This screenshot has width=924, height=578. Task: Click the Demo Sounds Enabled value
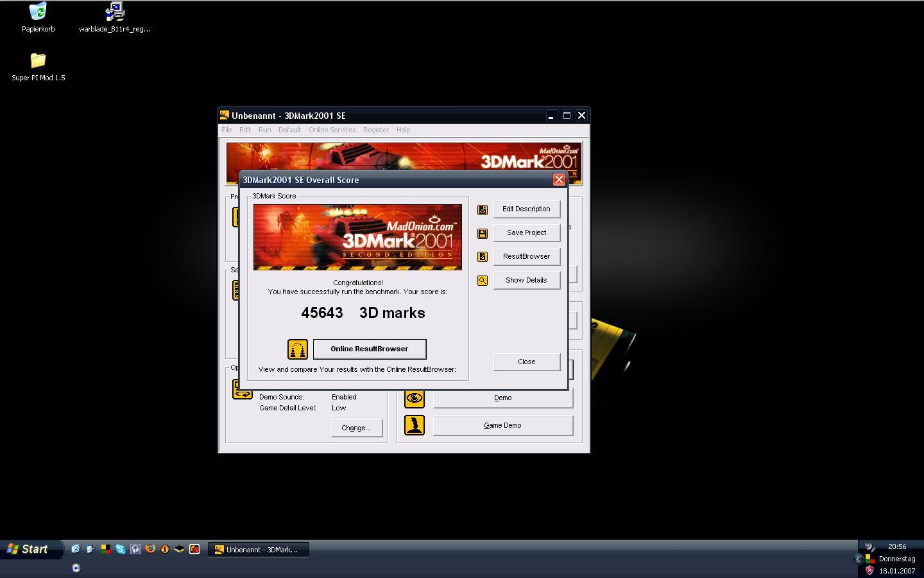[344, 397]
